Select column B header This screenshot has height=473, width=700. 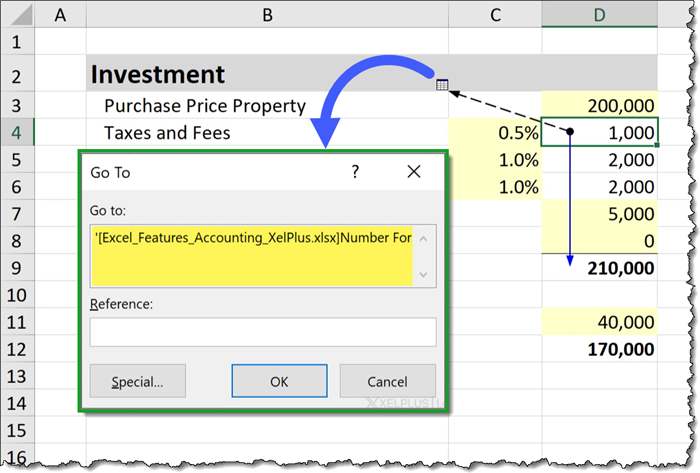click(x=266, y=14)
